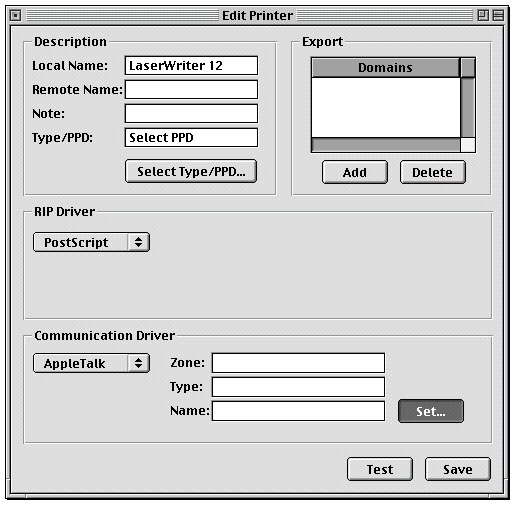Click the Local Name field

(x=191, y=65)
